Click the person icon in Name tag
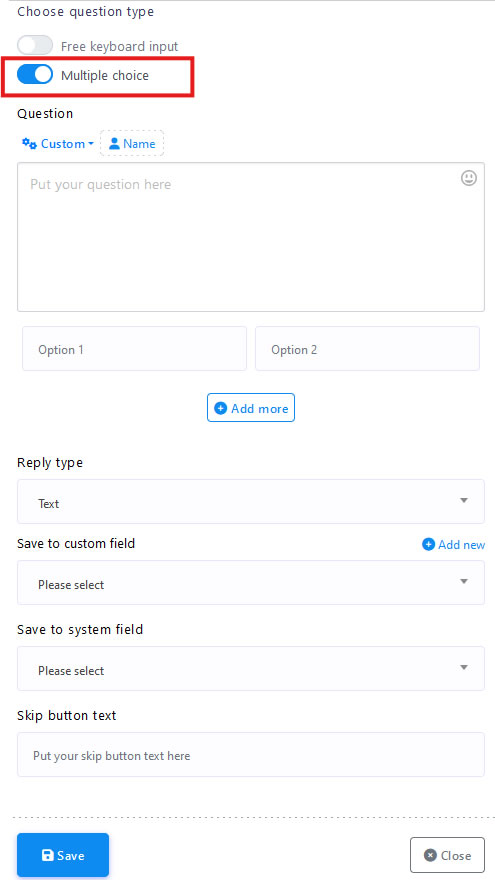 [x=114, y=144]
